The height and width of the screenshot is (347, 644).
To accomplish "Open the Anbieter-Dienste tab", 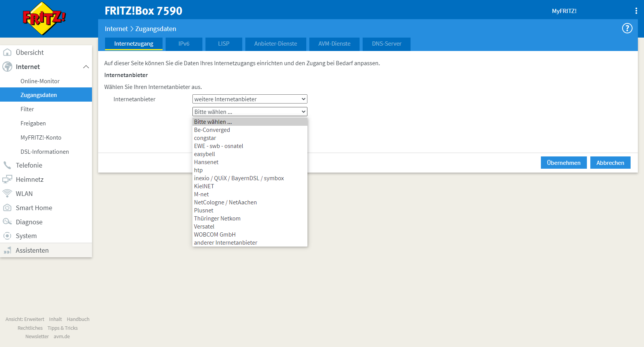I will [276, 44].
